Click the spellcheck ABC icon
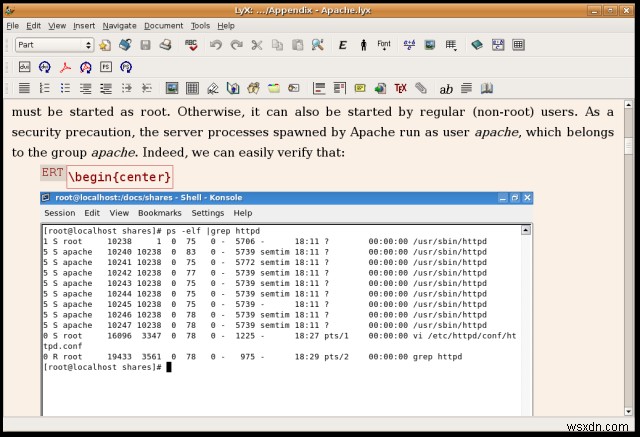Screen dimensions: 640x437 tap(191, 45)
